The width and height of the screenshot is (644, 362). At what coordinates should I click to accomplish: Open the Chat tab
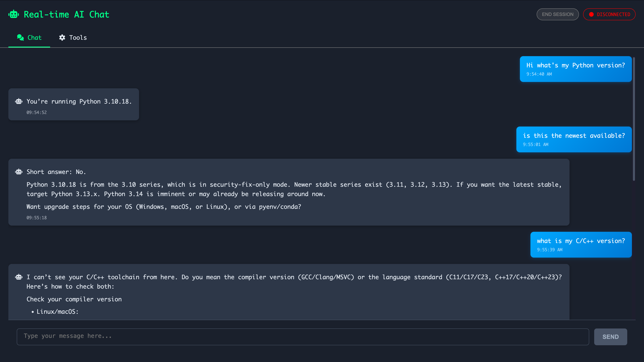click(29, 38)
